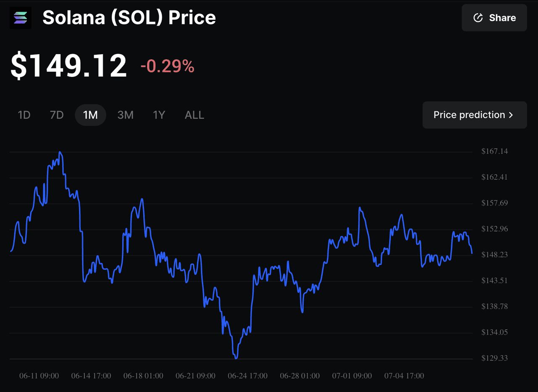538x392 pixels.
Task: Open the Price prediction link
Action: click(469, 115)
